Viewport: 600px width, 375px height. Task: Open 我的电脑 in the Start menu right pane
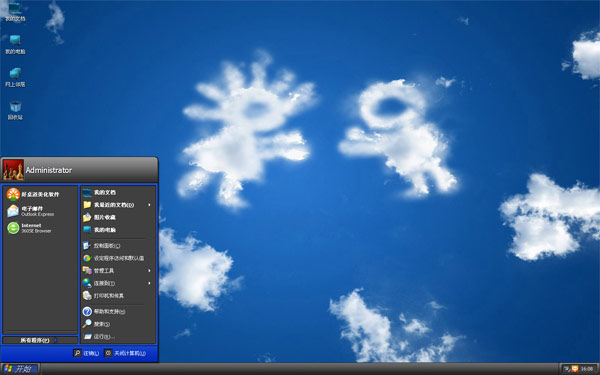(117, 230)
